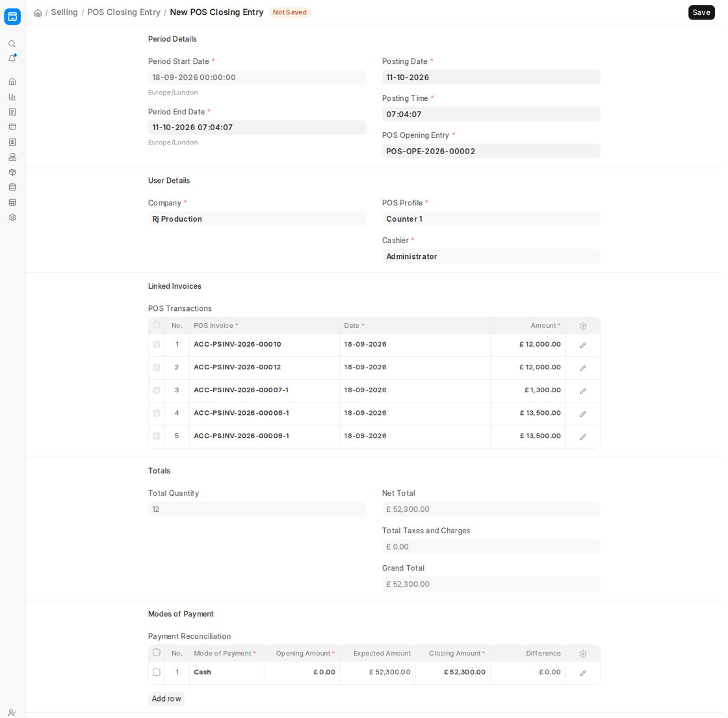
Task: Edit row ACC-PSINV-2026-00009-1 with pencil icon
Action: click(582, 436)
